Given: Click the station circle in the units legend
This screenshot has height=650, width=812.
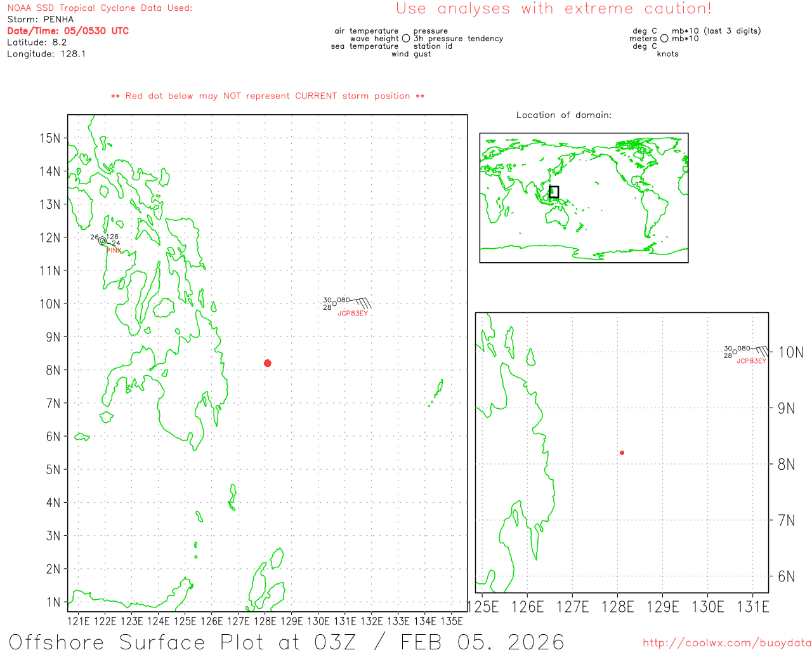Looking at the screenshot, I should coord(664,38).
